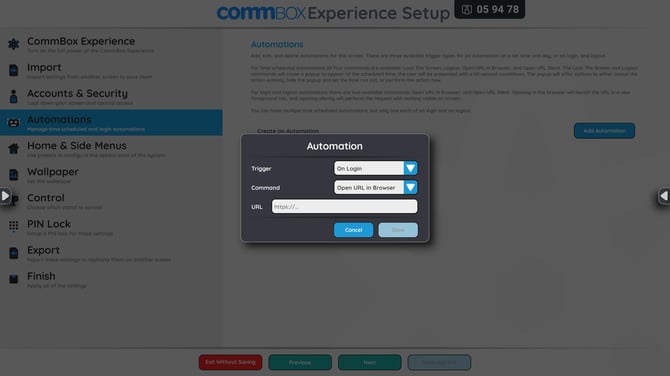Click the commBOX logo in the header
Viewport: 670px width, 376px height.
(261, 13)
